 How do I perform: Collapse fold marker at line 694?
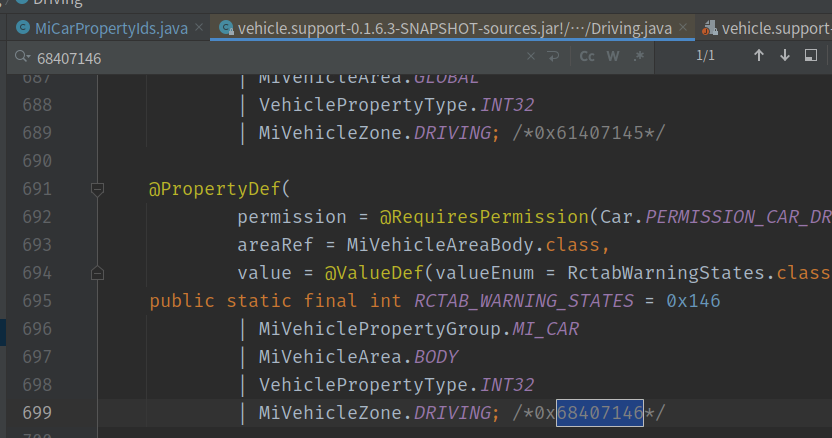coord(97,273)
